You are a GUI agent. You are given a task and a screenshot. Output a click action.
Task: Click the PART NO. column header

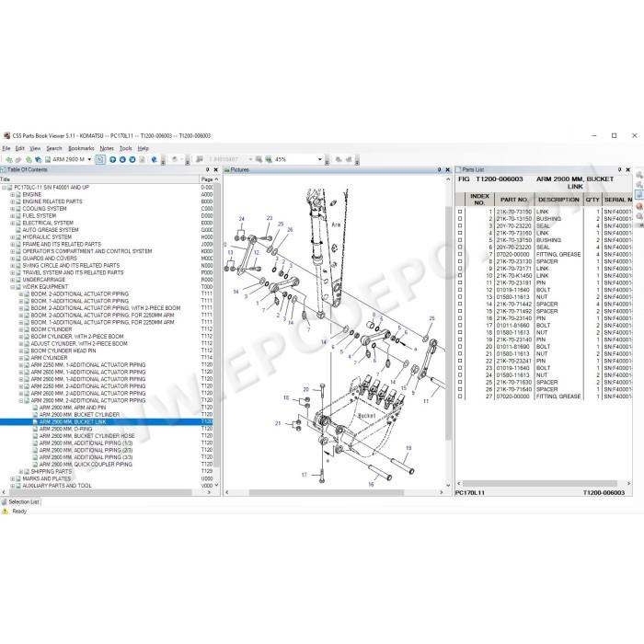point(513,200)
